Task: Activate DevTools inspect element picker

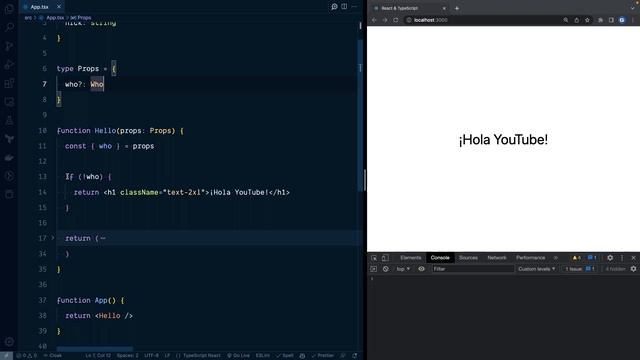Action: click(x=374, y=258)
